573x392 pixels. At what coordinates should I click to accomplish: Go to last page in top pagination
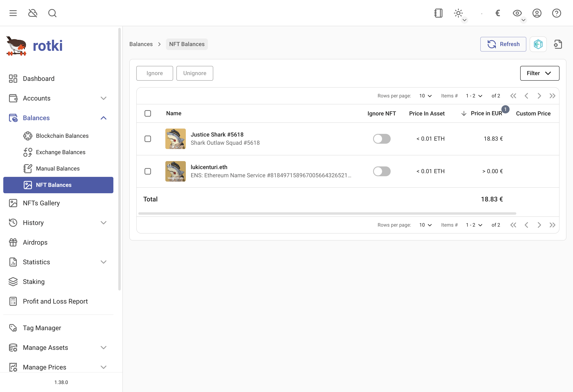552,96
